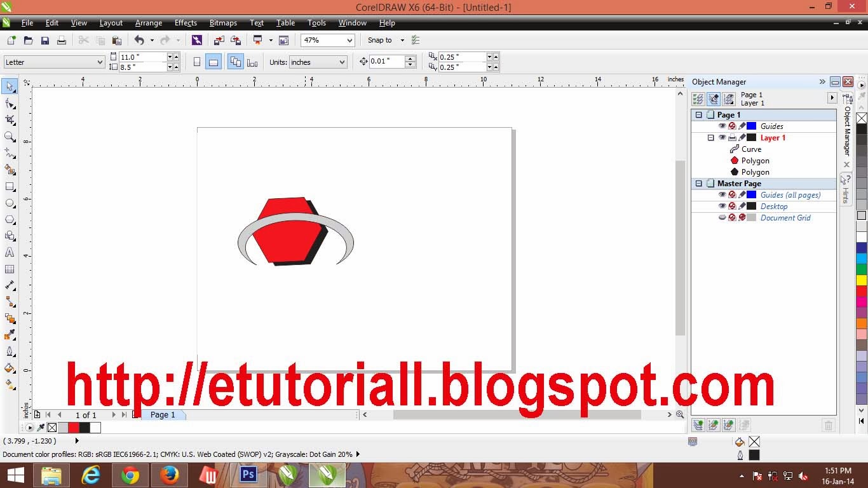This screenshot has height=488, width=868.
Task: Toggle visibility of Layer 1
Action: tap(722, 138)
